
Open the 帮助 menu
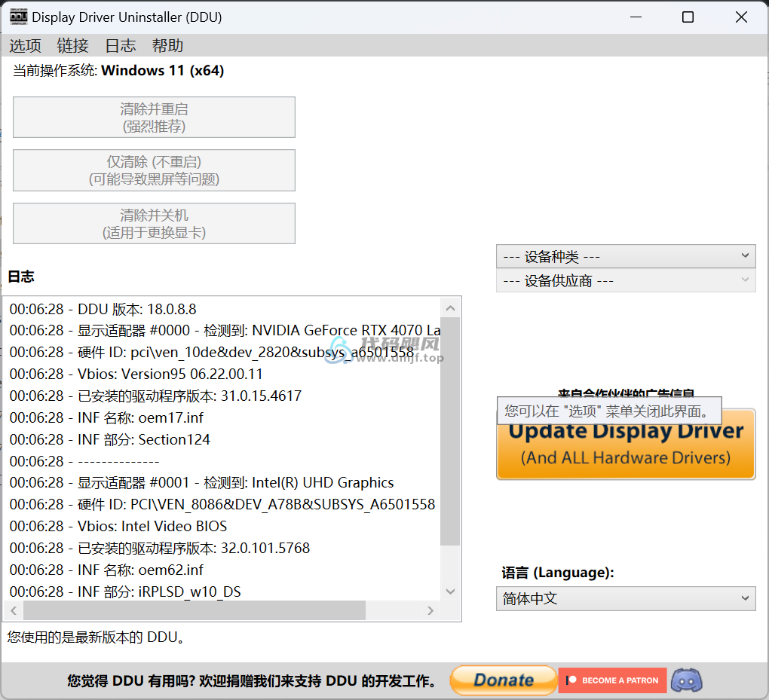click(x=167, y=46)
